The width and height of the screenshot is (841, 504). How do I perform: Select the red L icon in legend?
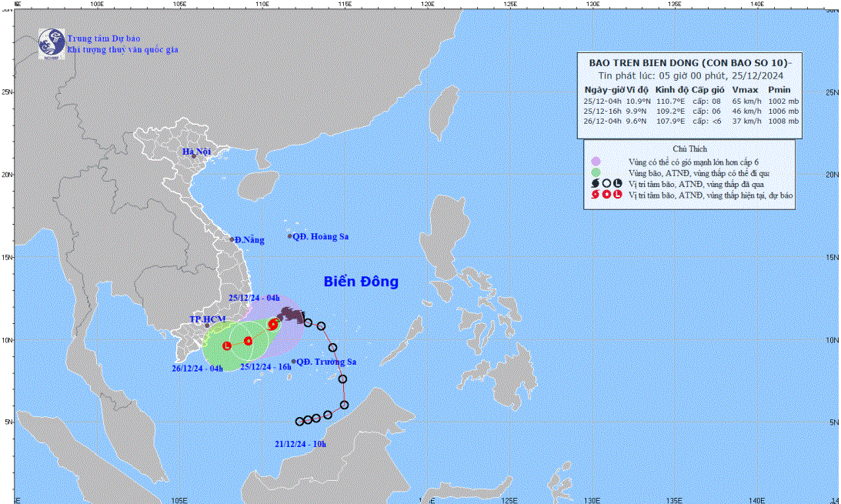point(618,195)
